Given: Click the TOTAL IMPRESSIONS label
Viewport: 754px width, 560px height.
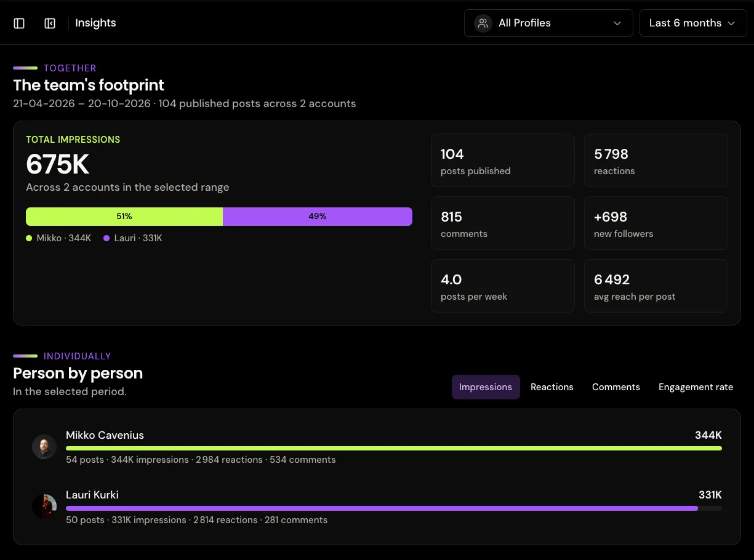Looking at the screenshot, I should tap(73, 140).
